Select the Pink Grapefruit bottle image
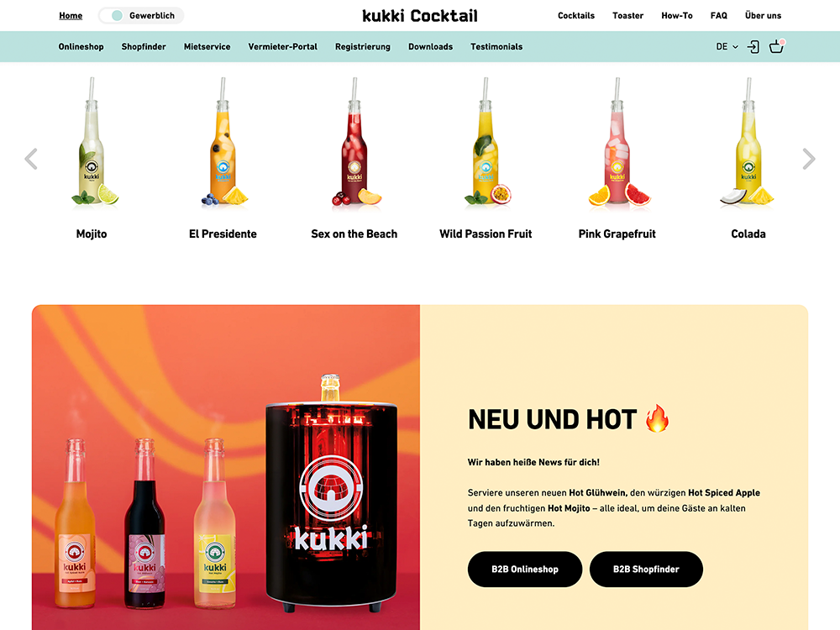Image resolution: width=840 pixels, height=630 pixels. coord(618,141)
